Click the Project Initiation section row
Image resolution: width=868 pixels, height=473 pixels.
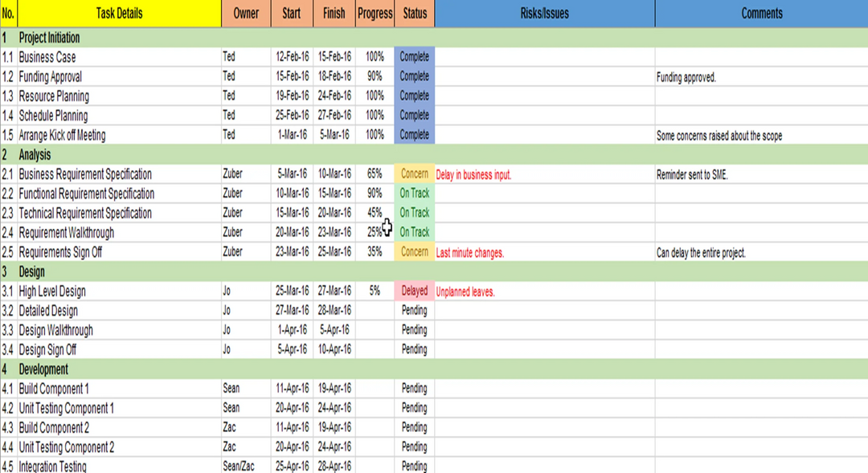(x=50, y=38)
